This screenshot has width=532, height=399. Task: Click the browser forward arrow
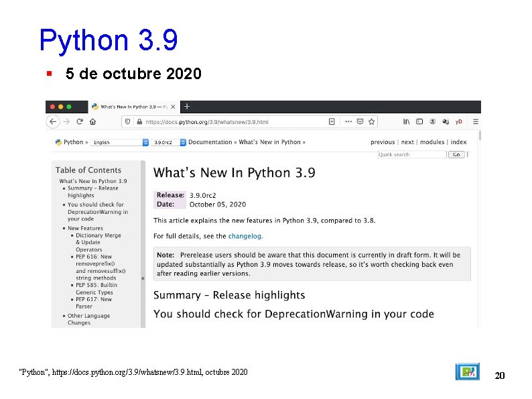(x=66, y=121)
